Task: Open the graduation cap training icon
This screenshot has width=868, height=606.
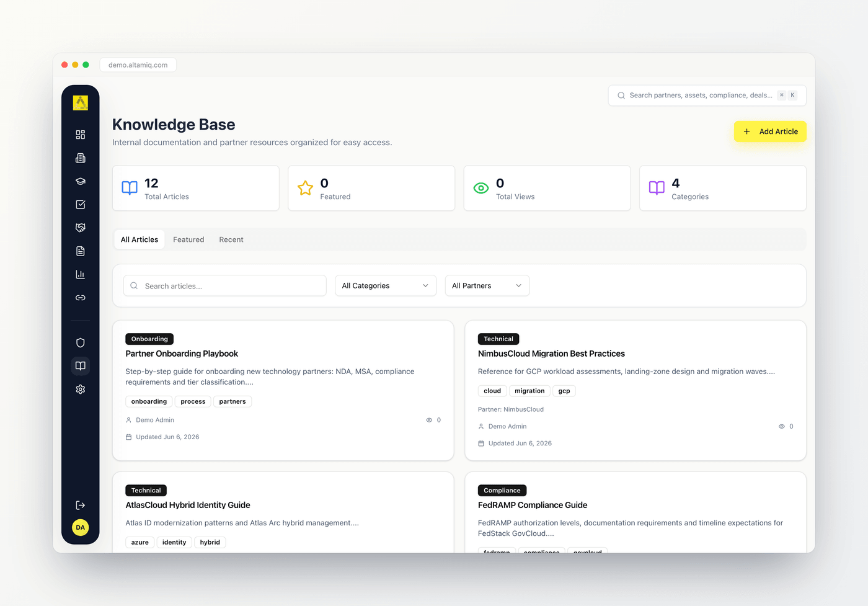Action: click(x=81, y=181)
